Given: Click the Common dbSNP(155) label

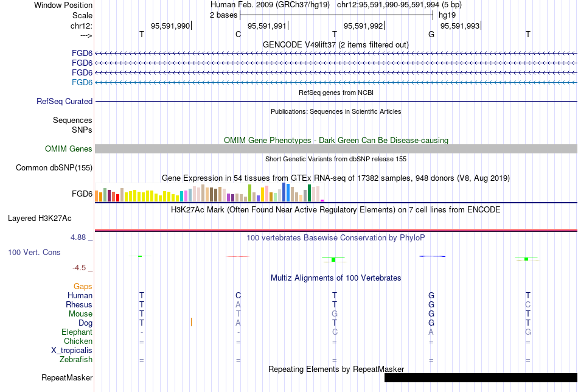Looking at the screenshot, I should click(54, 168).
